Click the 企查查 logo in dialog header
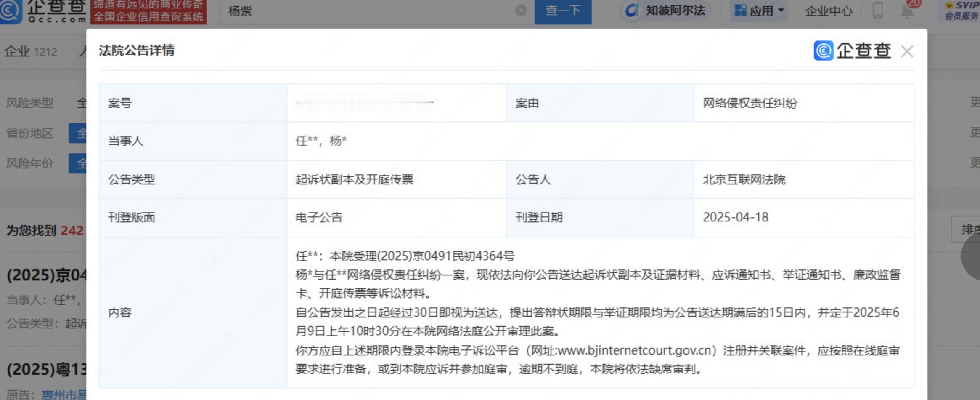980x400 pixels. coord(852,51)
